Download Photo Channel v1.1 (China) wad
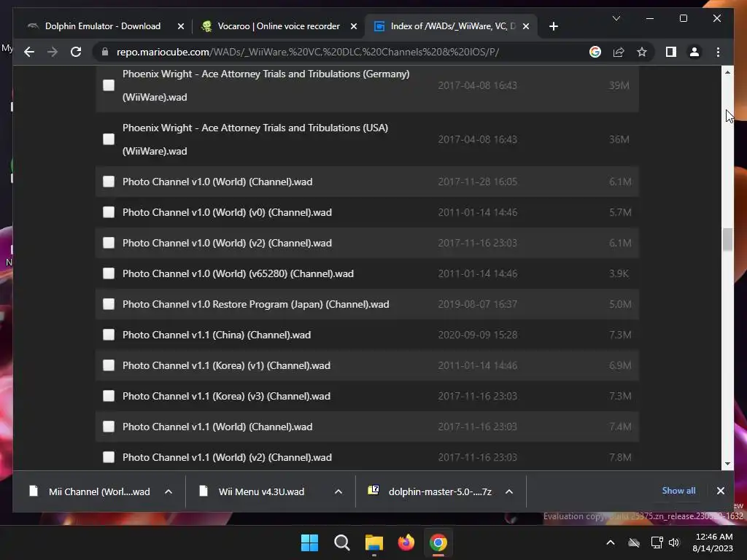Screen dimensions: 747x560 216,335
